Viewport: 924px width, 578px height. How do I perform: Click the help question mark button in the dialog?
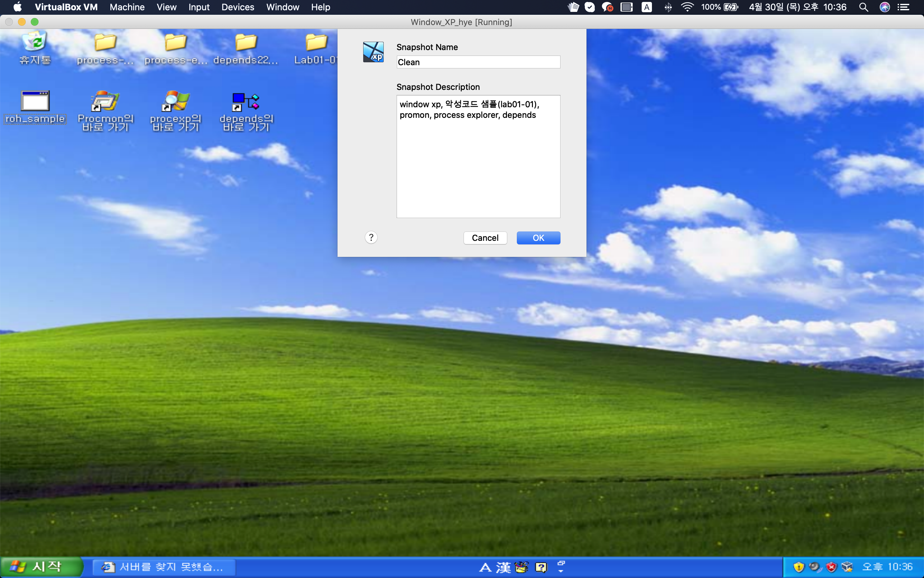[x=371, y=237]
